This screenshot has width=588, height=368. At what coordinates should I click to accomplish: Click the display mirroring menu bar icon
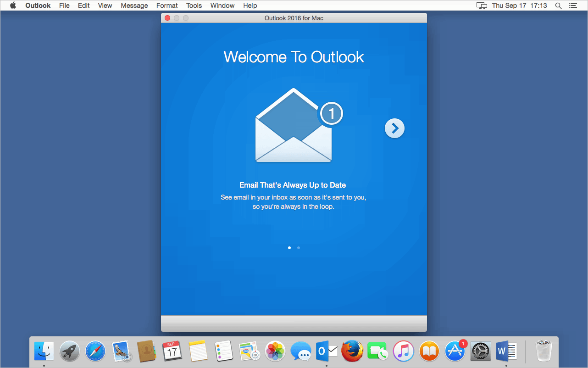pyautogui.click(x=482, y=6)
